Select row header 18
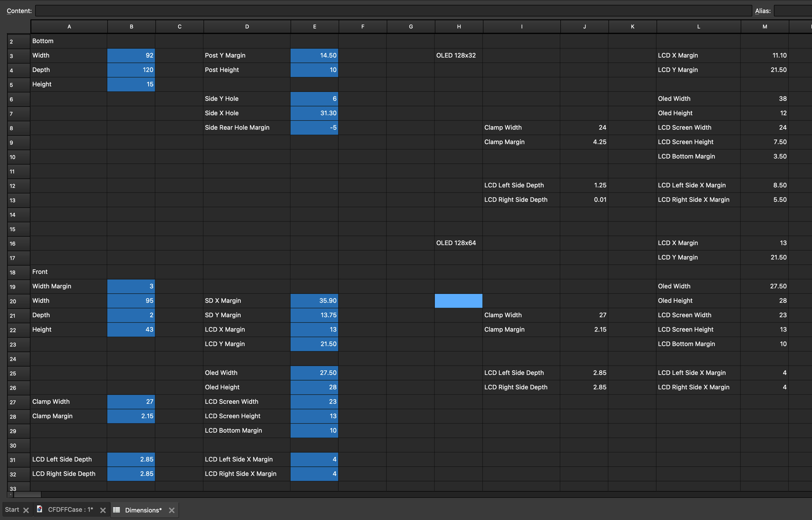 coord(18,272)
